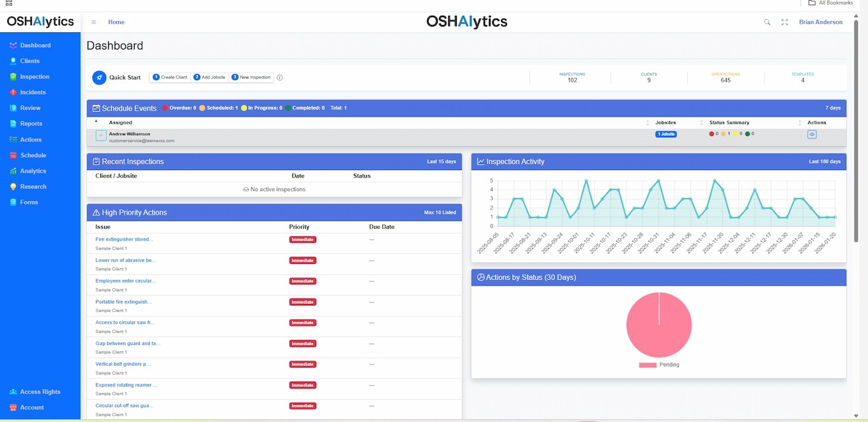Click the Quick Start info icon
The image size is (868, 422).
point(280,78)
